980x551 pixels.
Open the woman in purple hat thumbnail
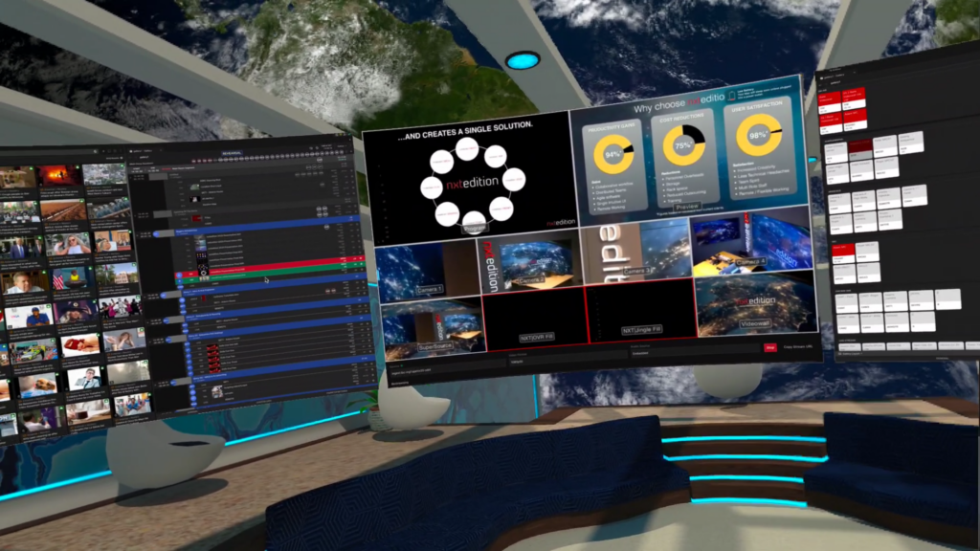tap(76, 311)
